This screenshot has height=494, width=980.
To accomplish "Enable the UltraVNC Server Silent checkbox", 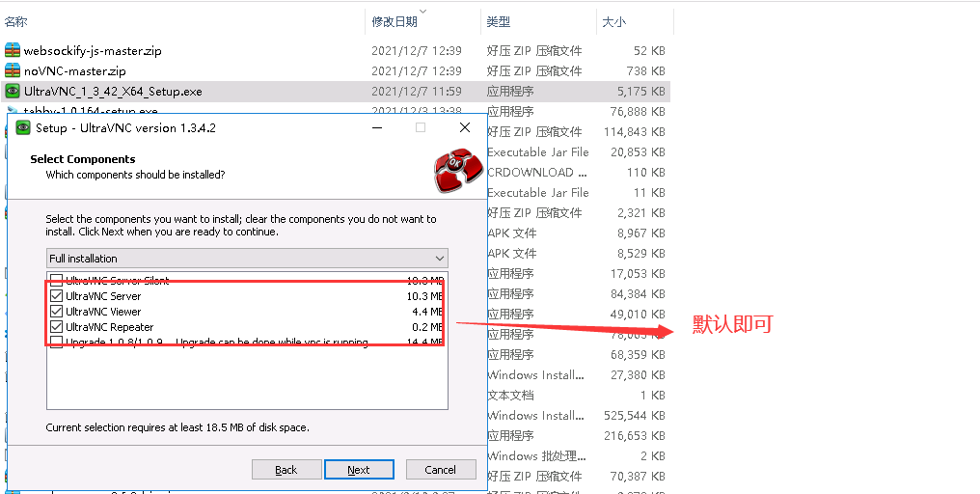I will pos(57,280).
